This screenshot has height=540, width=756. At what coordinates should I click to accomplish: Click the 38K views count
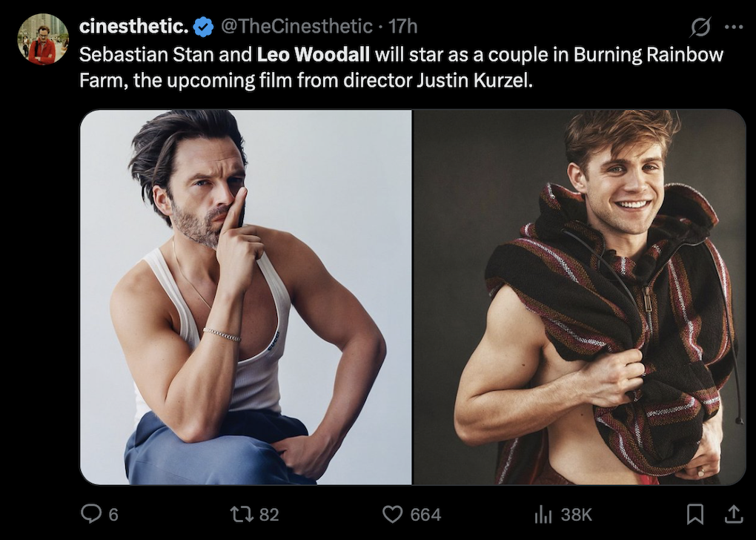point(576,514)
